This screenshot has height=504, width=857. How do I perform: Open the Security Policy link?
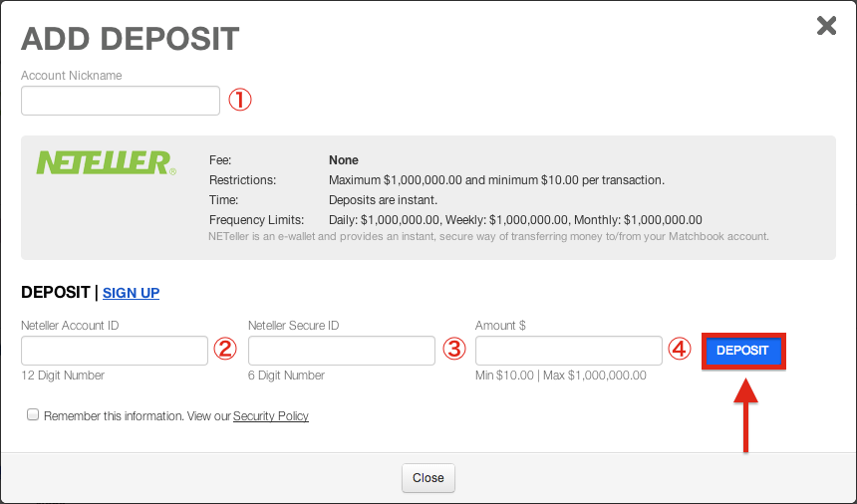coord(270,416)
